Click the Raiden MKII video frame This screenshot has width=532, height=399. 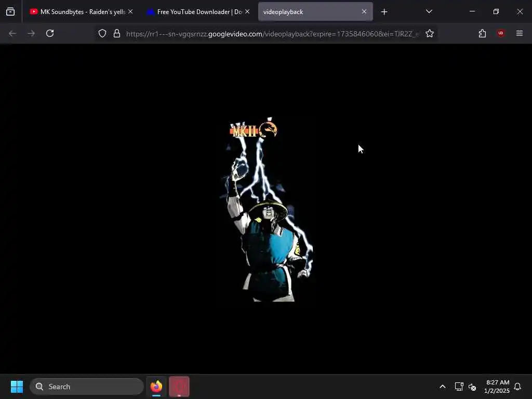pyautogui.click(x=266, y=209)
